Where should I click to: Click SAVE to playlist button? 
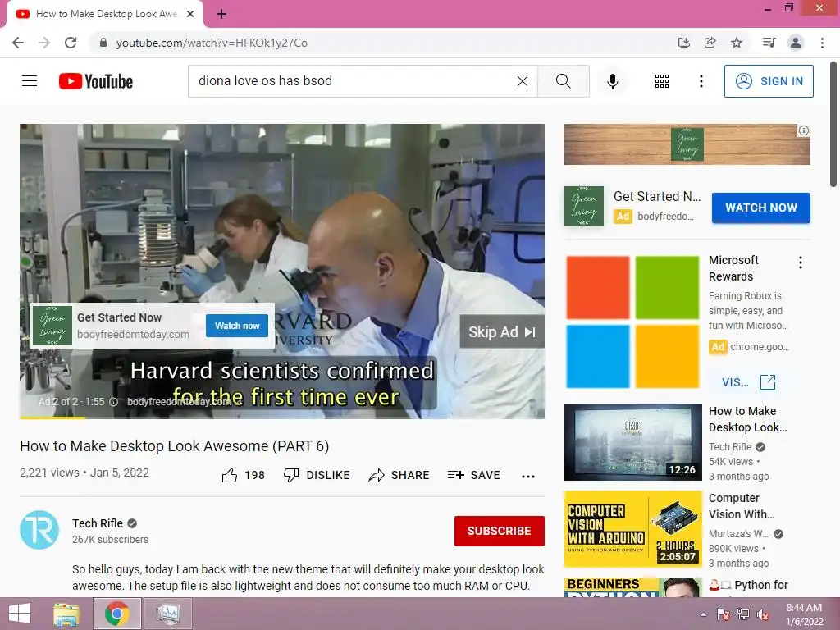tap(473, 475)
